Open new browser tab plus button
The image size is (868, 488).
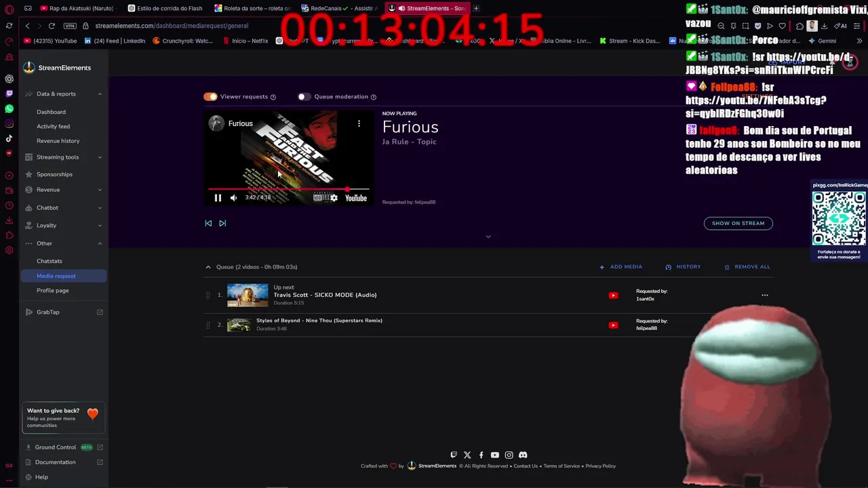point(476,8)
